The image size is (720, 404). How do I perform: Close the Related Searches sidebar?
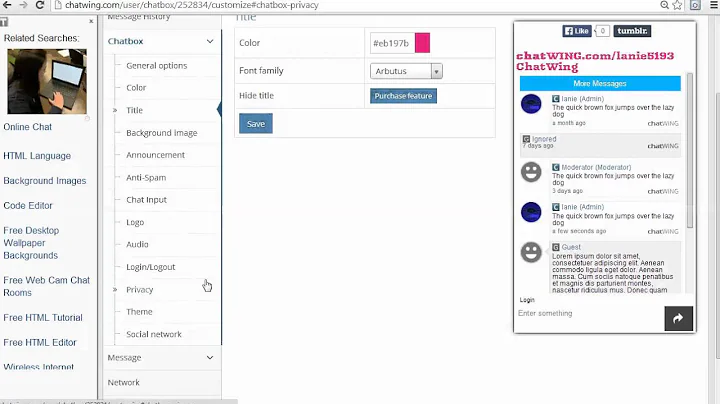(91, 21)
